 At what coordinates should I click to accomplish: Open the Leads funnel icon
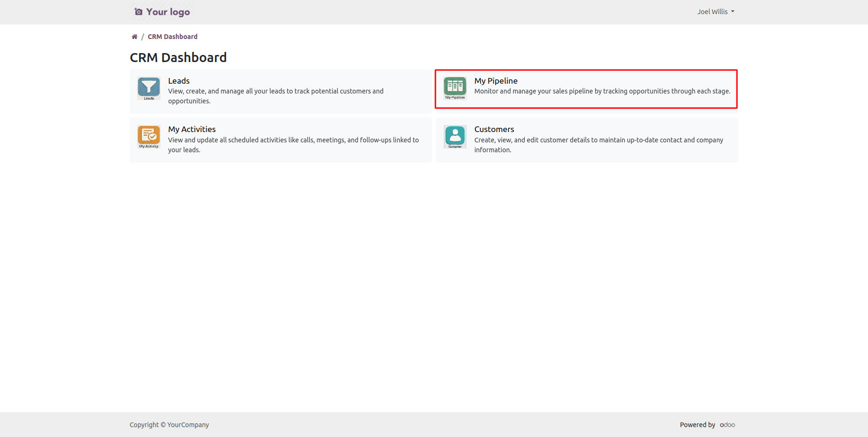coord(149,88)
